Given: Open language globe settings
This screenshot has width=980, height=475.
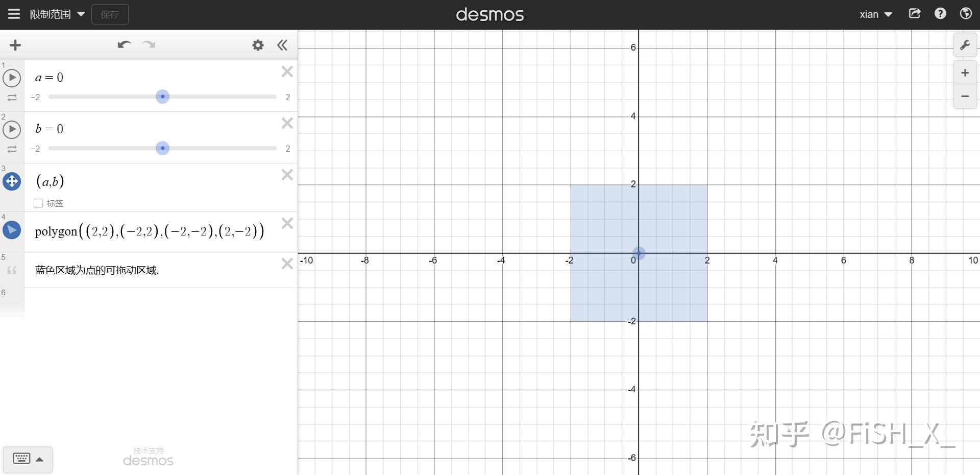Looking at the screenshot, I should tap(965, 14).
